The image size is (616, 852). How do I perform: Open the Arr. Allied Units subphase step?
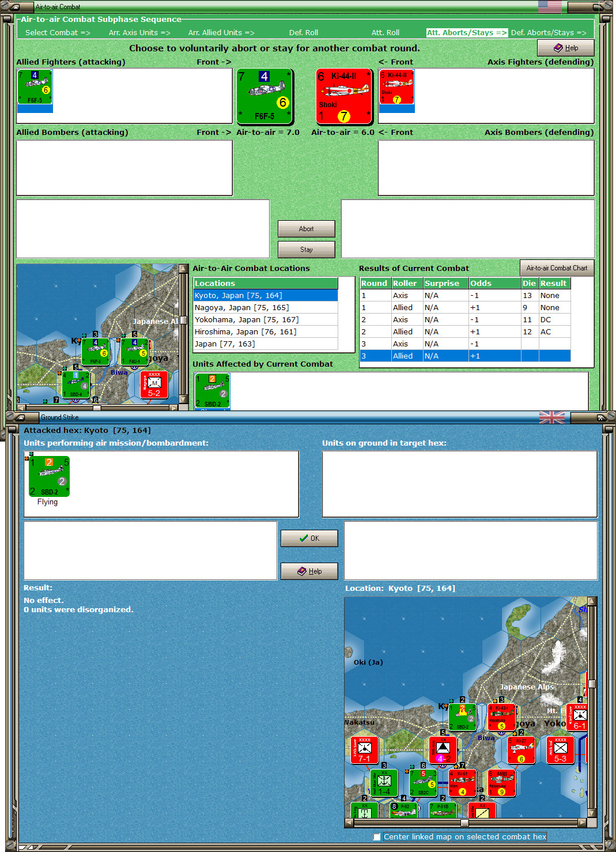click(221, 33)
